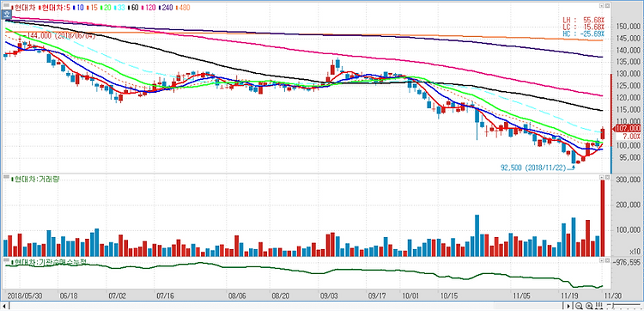Click the 07/02 date axis label
The height and width of the screenshot is (311, 644).
[117, 295]
